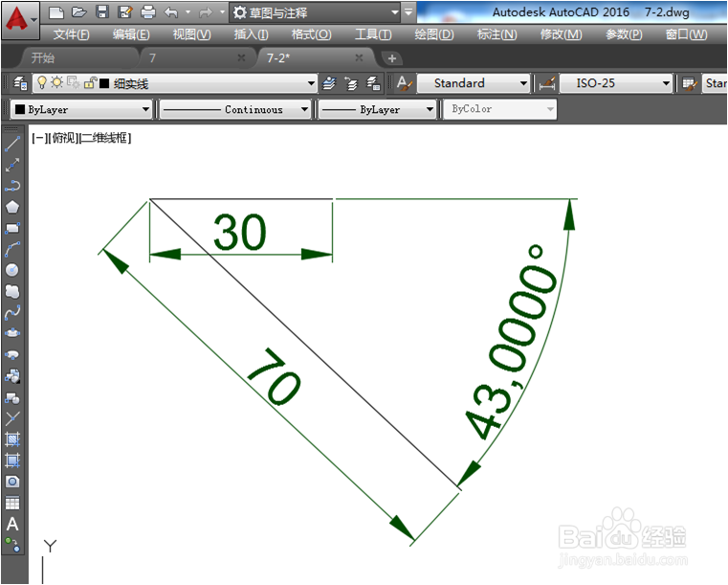Click the layer color black swatch
Image resolution: width=728 pixels, height=585 pixels.
click(x=104, y=83)
